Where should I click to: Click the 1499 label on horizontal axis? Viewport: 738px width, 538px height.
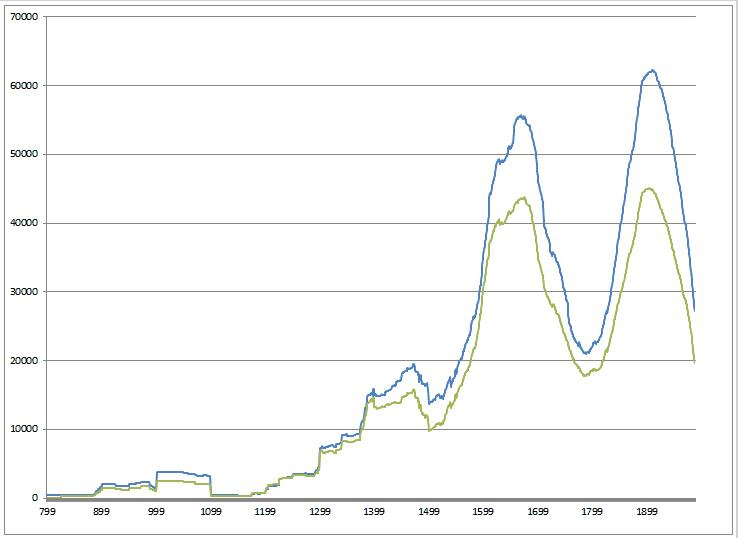(x=428, y=511)
